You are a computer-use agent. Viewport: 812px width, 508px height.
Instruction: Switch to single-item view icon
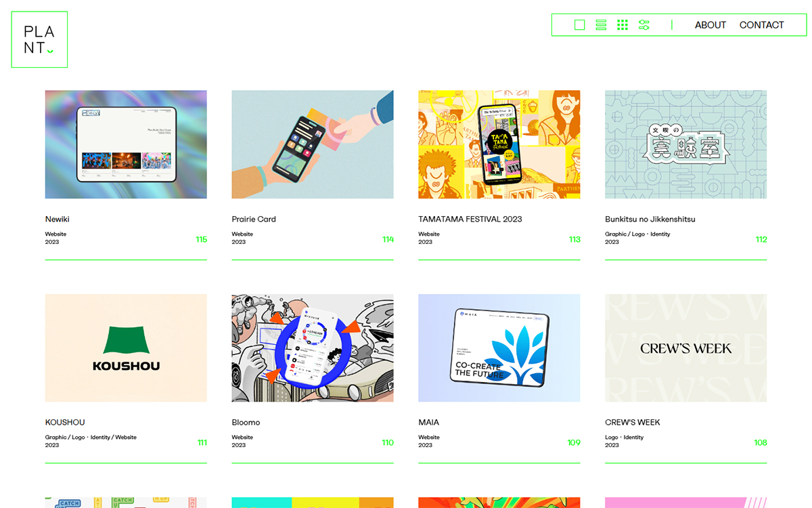(x=579, y=25)
